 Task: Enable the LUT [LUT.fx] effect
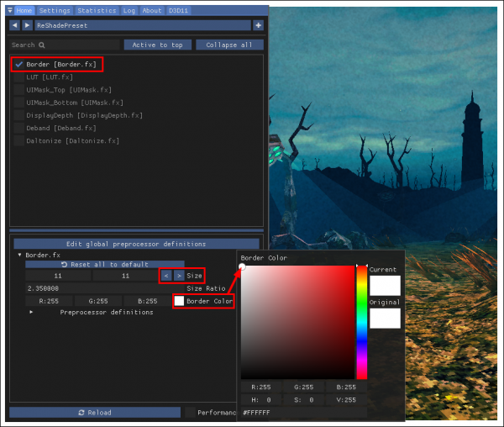click(x=19, y=76)
